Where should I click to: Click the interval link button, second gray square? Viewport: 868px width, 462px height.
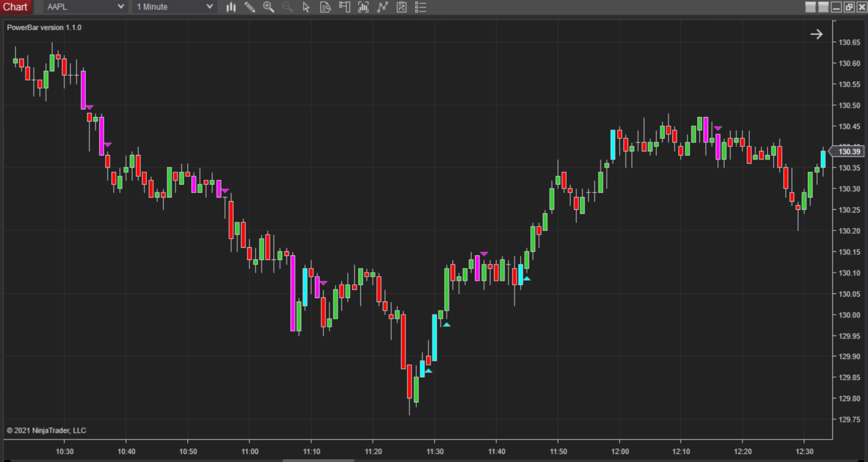point(824,7)
